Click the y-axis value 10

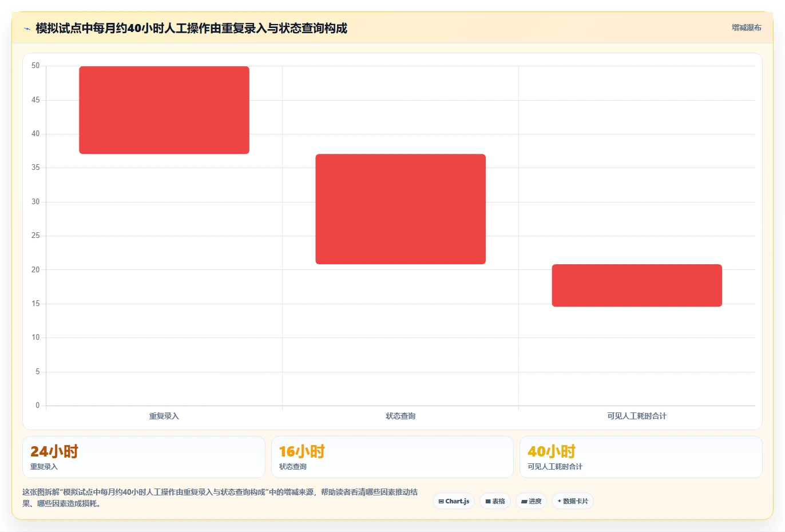click(x=35, y=338)
